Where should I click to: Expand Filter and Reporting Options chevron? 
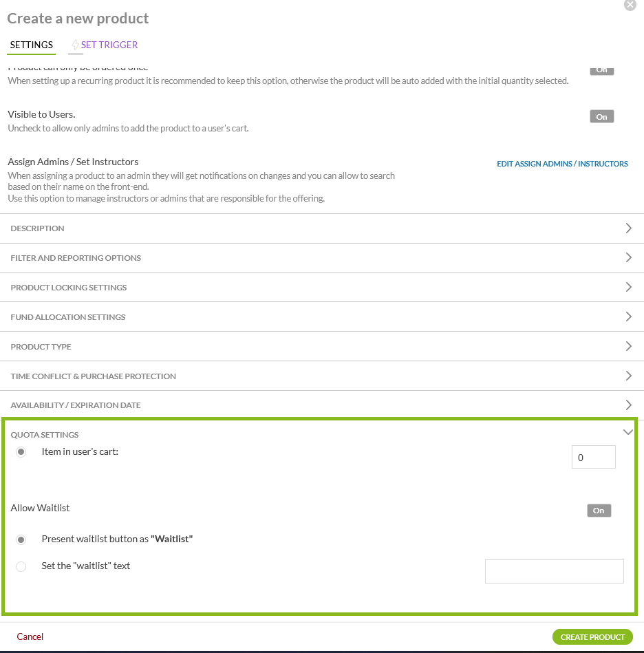[628, 258]
